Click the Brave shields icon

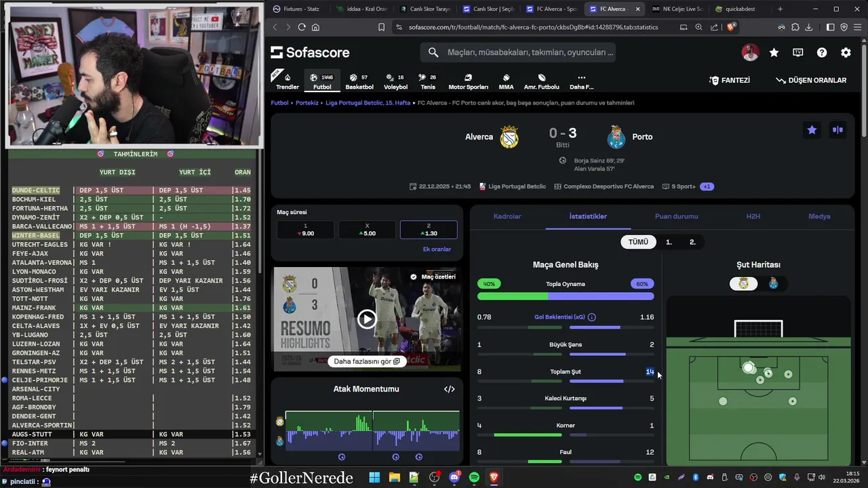tap(731, 27)
